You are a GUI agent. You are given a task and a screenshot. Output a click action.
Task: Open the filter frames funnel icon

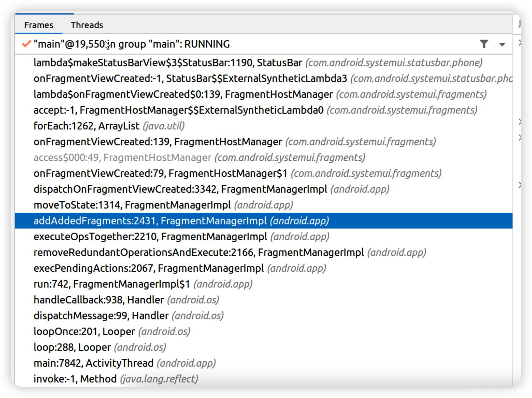click(484, 44)
